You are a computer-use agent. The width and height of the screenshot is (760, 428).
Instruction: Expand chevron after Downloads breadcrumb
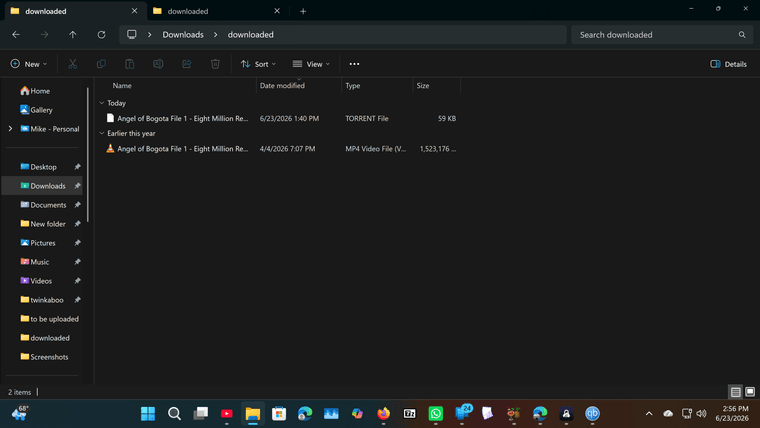216,35
